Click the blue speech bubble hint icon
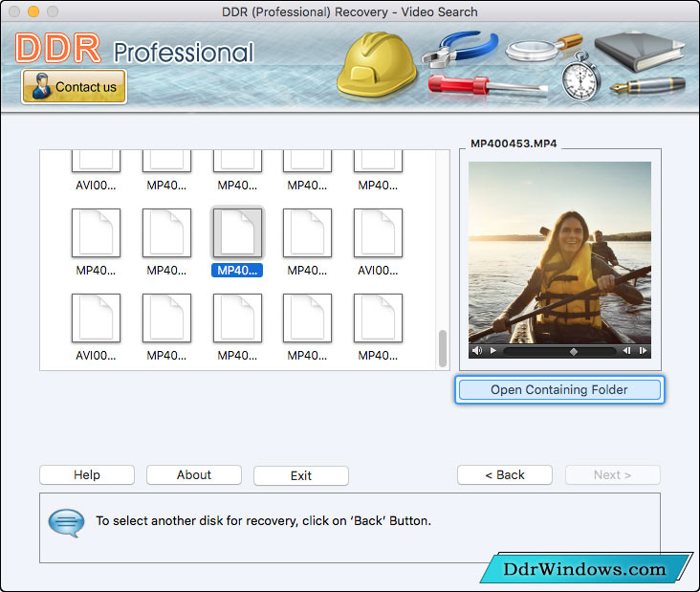 pos(67,523)
